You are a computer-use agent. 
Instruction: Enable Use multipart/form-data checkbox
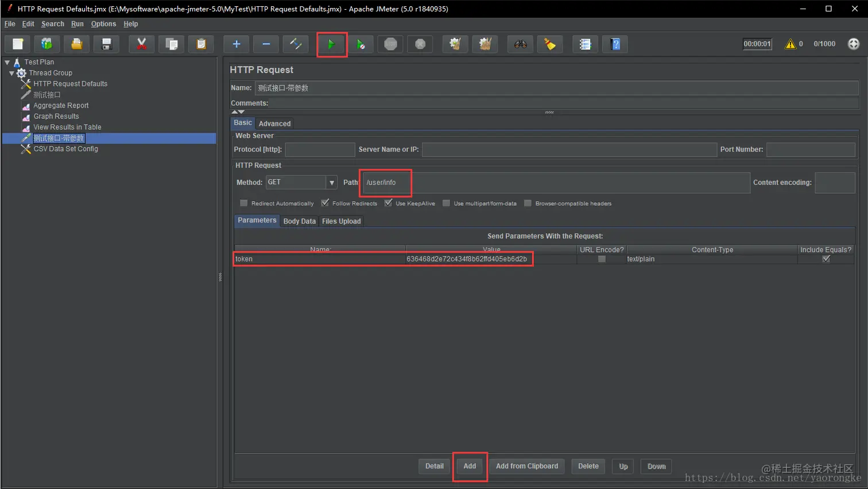[x=446, y=203]
